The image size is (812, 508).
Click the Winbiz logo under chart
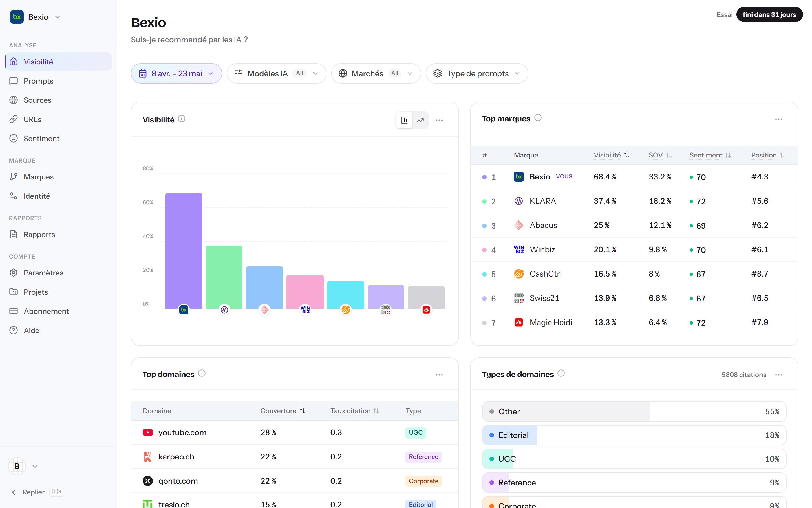(305, 309)
